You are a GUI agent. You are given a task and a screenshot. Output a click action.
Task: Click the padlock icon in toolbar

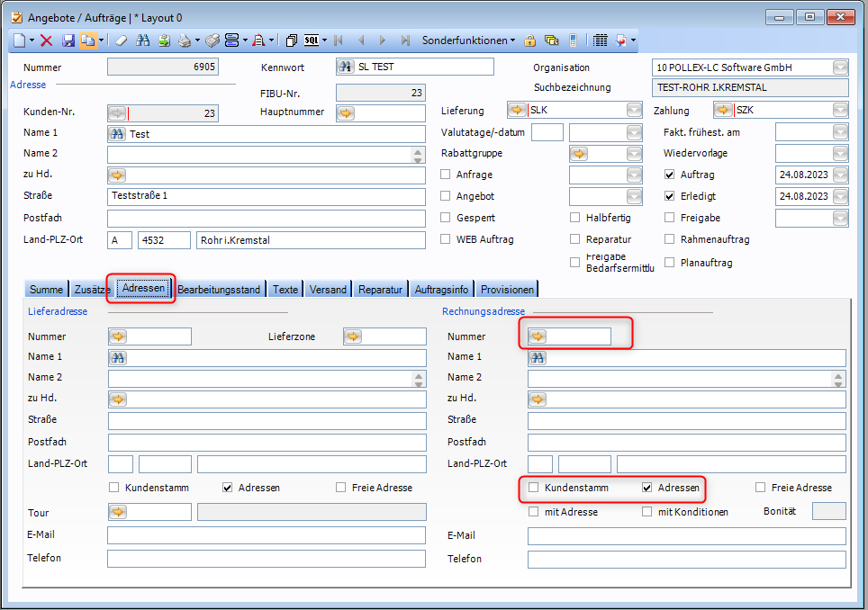530,40
